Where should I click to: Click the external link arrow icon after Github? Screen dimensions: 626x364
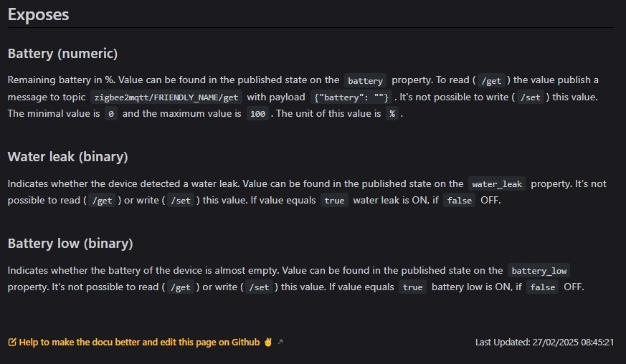click(280, 342)
